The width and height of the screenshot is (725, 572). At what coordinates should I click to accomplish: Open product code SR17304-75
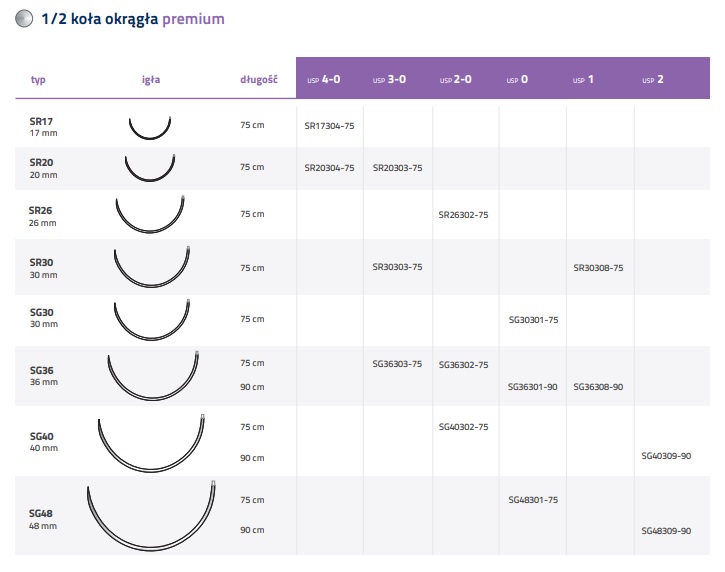[329, 127]
